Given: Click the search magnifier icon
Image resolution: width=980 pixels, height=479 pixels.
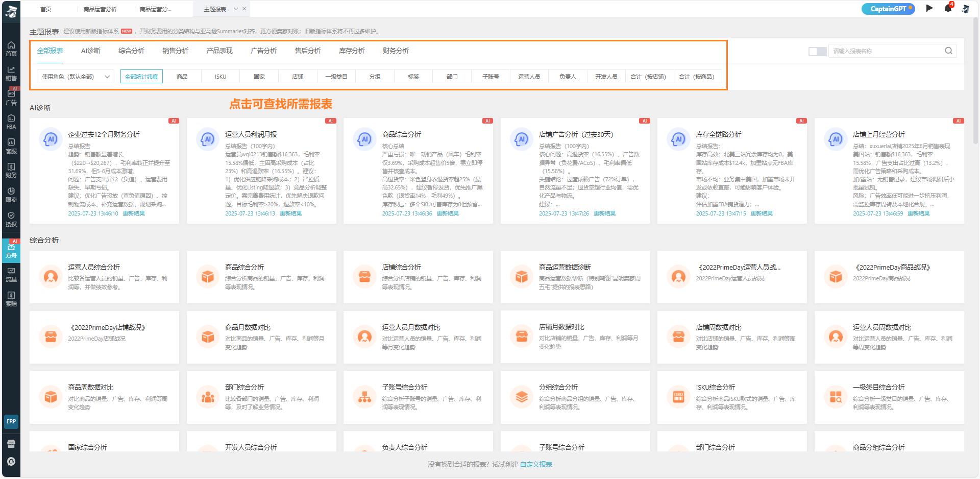Looking at the screenshot, I should click(948, 51).
